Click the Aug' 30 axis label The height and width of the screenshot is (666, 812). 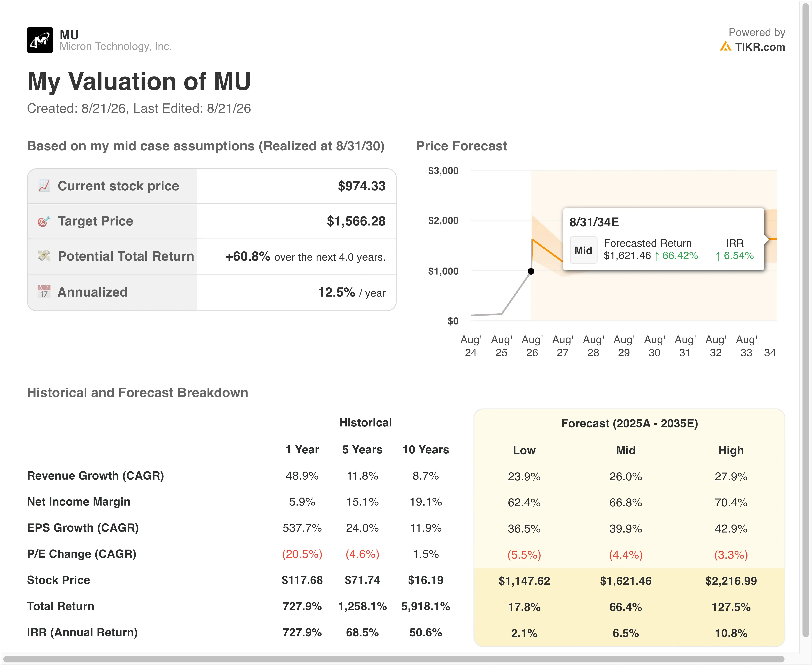[654, 346]
